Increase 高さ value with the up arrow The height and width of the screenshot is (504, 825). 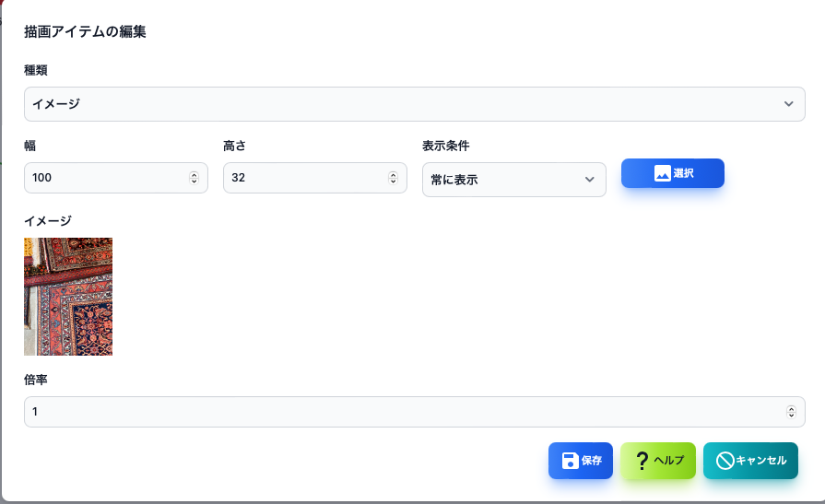pos(393,175)
